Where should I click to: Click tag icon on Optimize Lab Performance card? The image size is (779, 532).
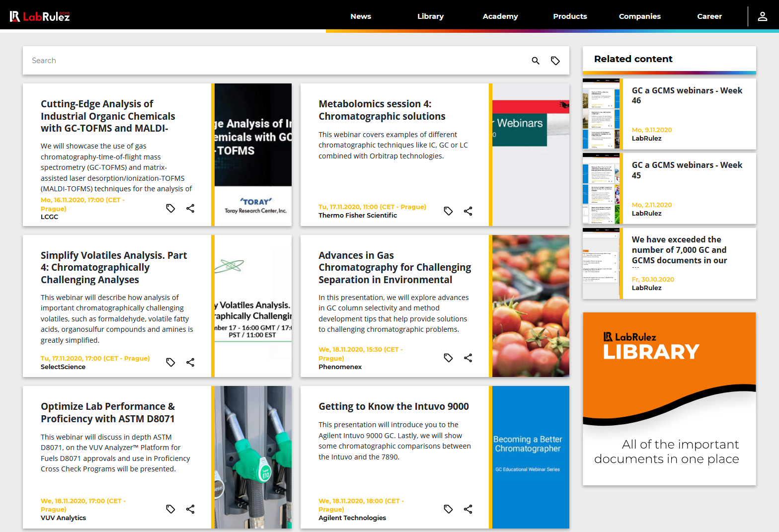click(170, 509)
